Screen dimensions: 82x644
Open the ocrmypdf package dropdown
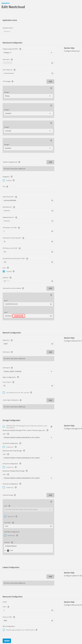(x=28, y=131)
